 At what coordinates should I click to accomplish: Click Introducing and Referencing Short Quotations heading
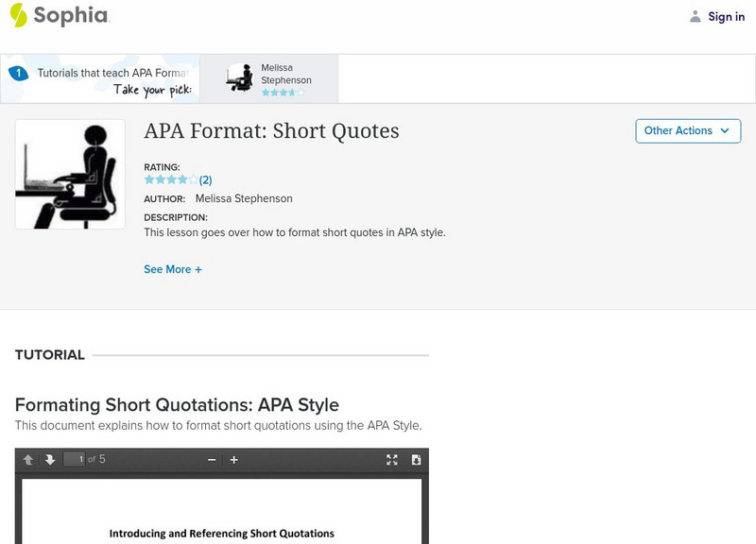click(222, 534)
